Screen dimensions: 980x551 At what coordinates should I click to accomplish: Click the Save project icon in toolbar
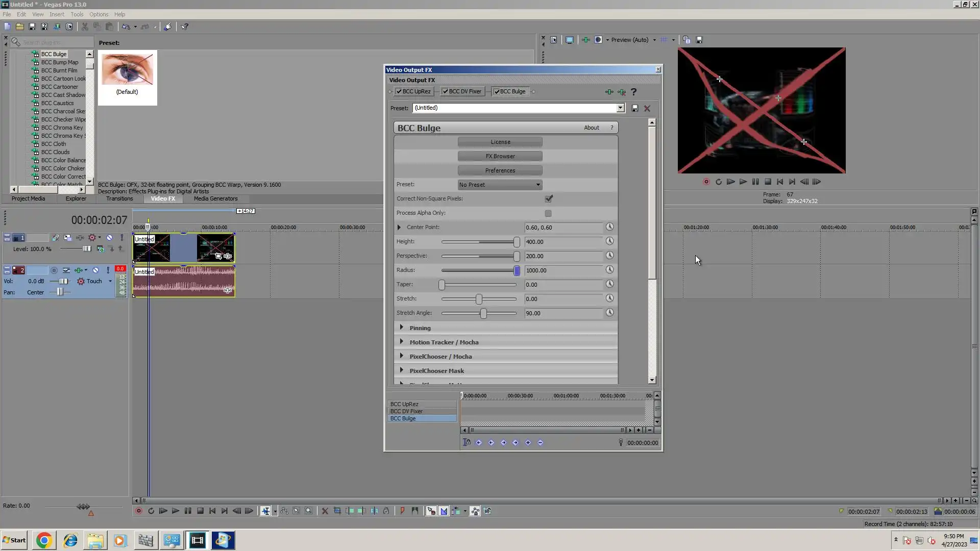pos(32,27)
